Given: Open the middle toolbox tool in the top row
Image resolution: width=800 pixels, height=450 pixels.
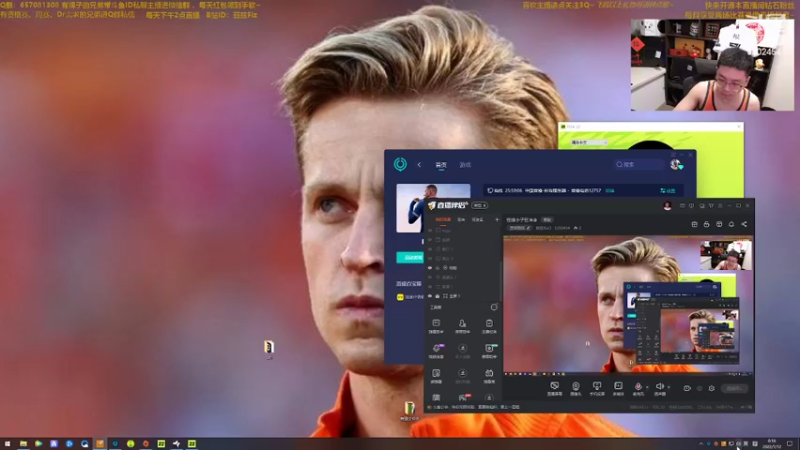Looking at the screenshot, I should coord(462,326).
